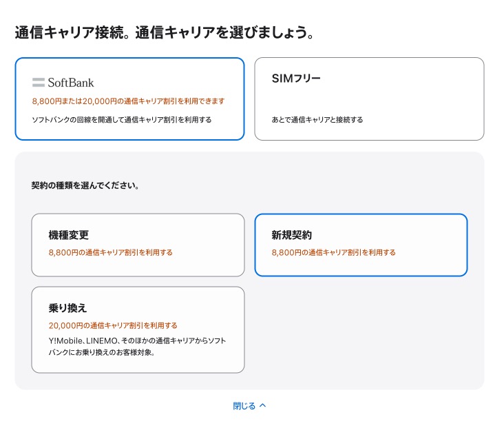
Task: Click the 機種変更 title text
Action: (x=68, y=235)
